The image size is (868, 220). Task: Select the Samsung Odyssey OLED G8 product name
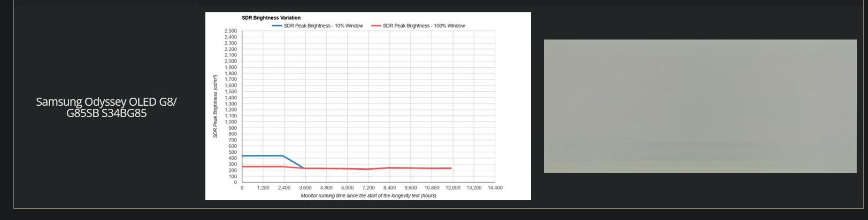point(106,107)
